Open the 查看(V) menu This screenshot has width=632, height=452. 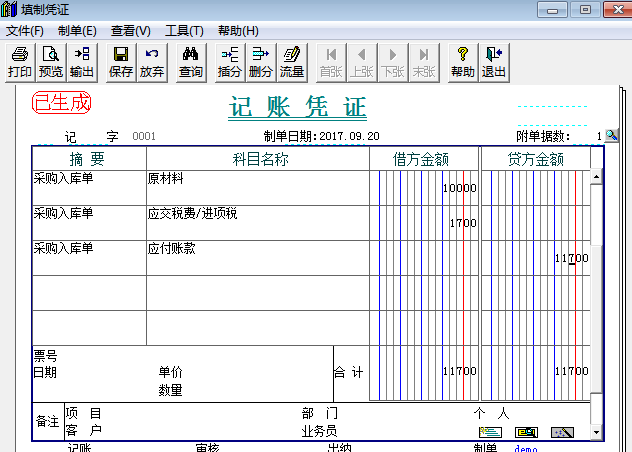131,31
